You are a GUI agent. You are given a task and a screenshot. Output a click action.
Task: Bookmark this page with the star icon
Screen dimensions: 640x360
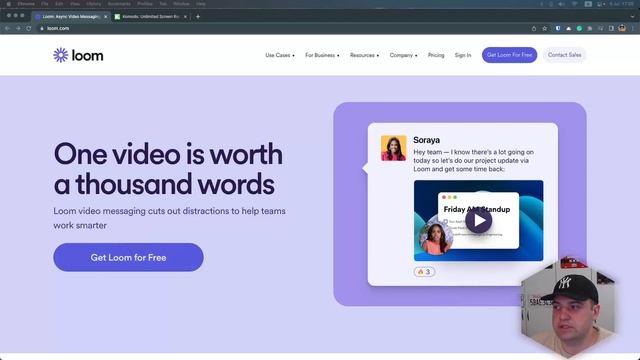[544, 28]
